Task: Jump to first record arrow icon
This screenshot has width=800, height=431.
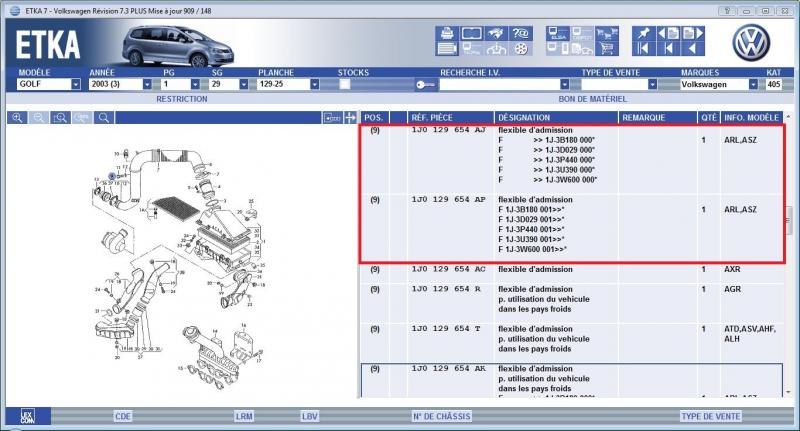Action: [644, 48]
